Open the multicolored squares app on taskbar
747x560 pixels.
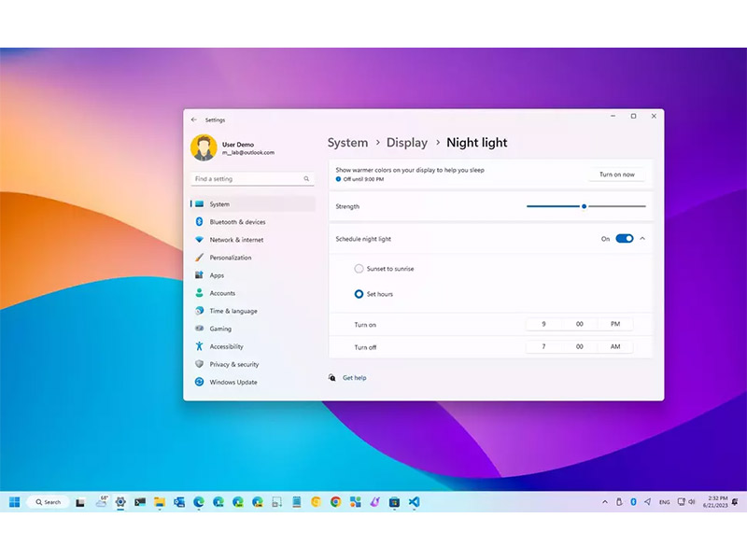coord(355,502)
